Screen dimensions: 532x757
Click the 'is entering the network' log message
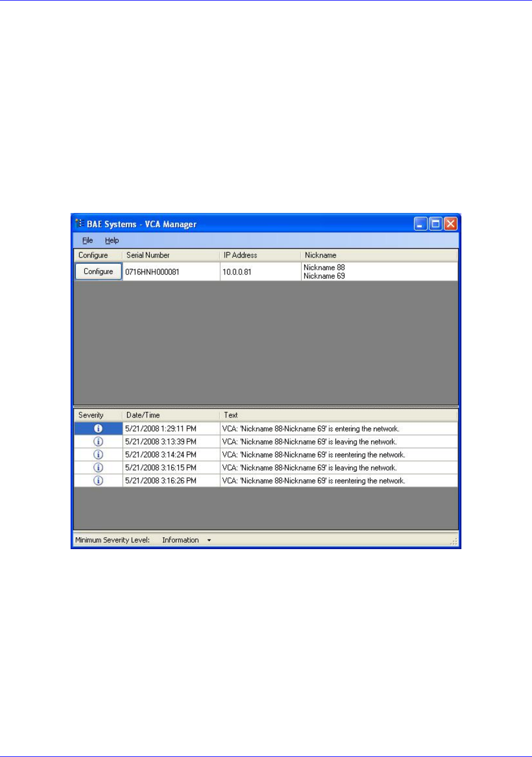[339, 429]
